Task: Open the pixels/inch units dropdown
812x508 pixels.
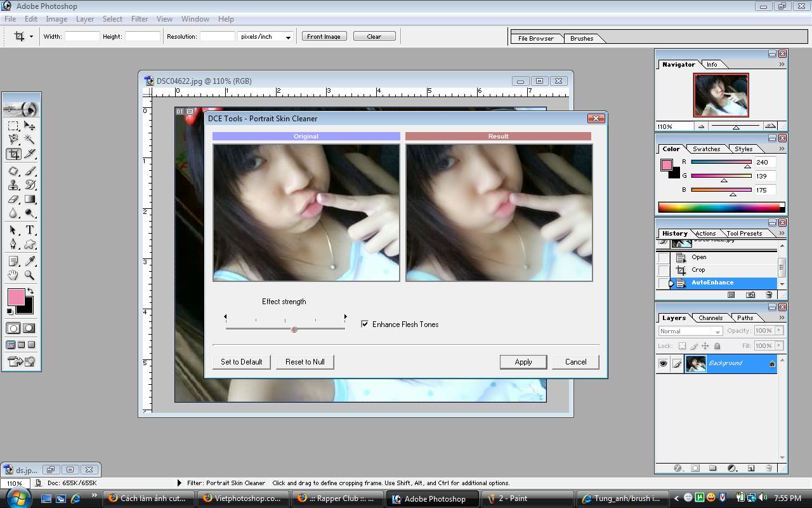Action: (x=288, y=37)
